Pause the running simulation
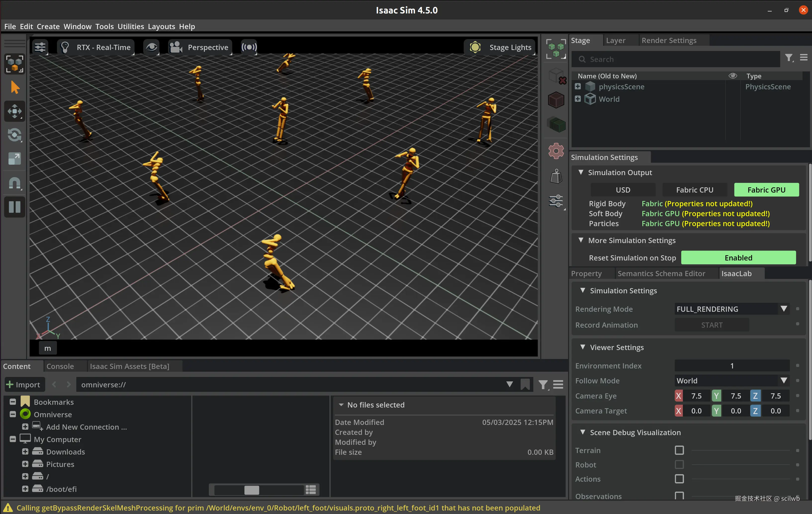812x514 pixels. coord(15,206)
